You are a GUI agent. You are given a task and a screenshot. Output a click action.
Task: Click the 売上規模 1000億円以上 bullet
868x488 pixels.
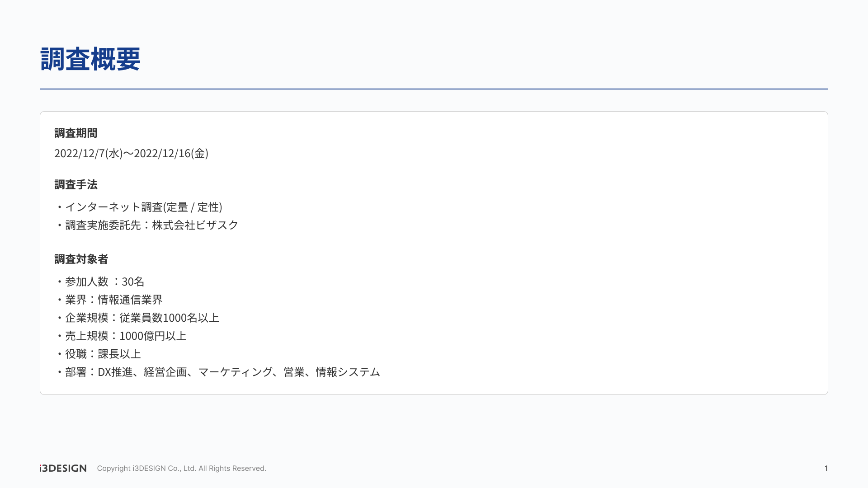click(123, 336)
